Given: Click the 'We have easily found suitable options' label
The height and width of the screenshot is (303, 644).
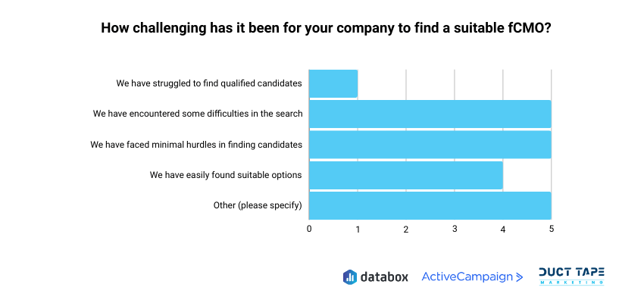Looking at the screenshot, I should click(x=226, y=175).
